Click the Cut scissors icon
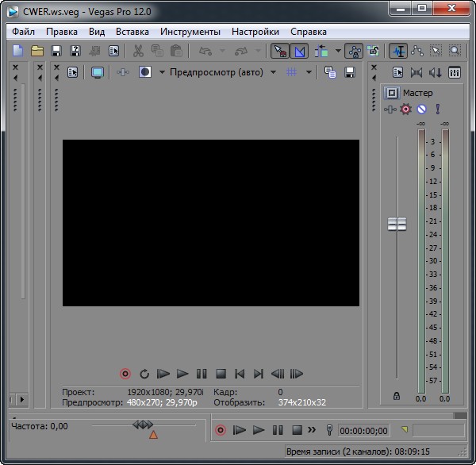Image resolution: width=476 pixels, height=465 pixels. click(x=138, y=51)
